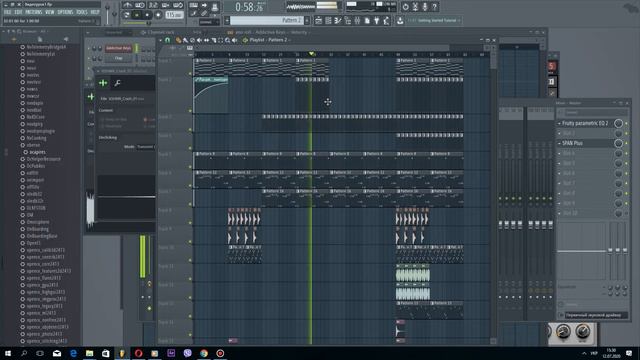Open Opera browser from the taskbar
Image resolution: width=640 pixels, height=360 pixels.
click(x=138, y=353)
